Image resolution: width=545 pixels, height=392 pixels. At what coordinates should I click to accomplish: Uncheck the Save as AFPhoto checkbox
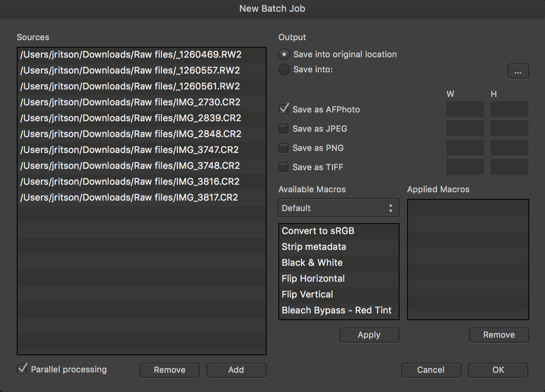point(284,109)
